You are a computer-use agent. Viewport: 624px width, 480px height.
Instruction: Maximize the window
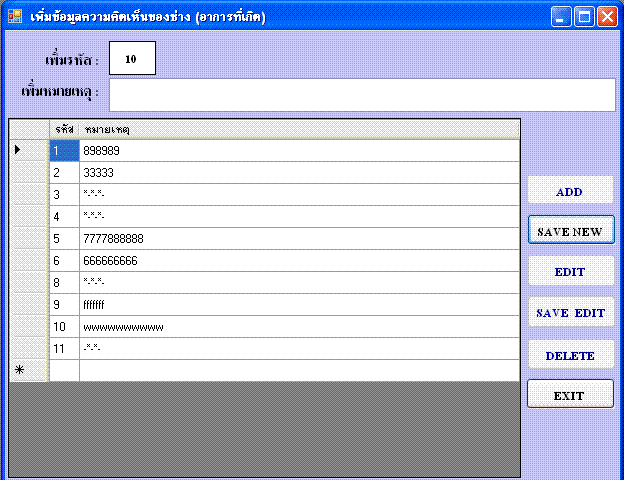(x=584, y=17)
